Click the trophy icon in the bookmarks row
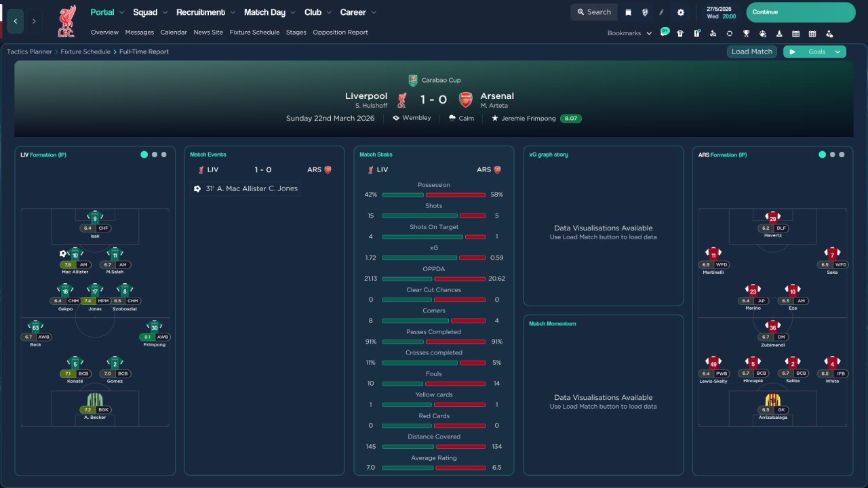This screenshot has height=488, width=868. [x=746, y=33]
